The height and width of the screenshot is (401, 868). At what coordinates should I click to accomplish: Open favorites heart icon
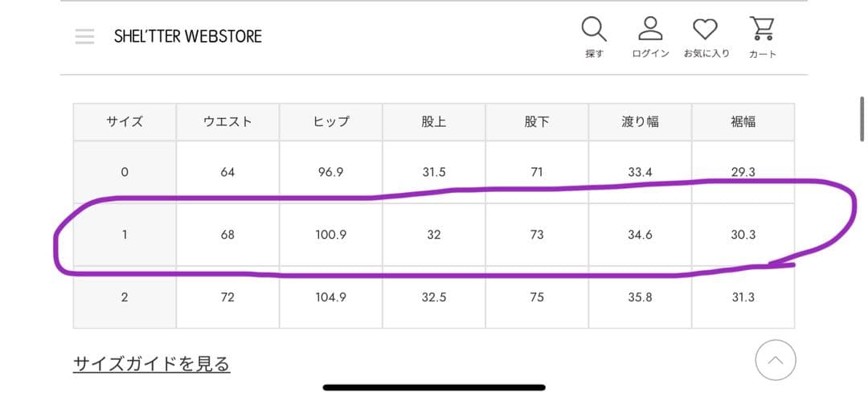point(706,29)
